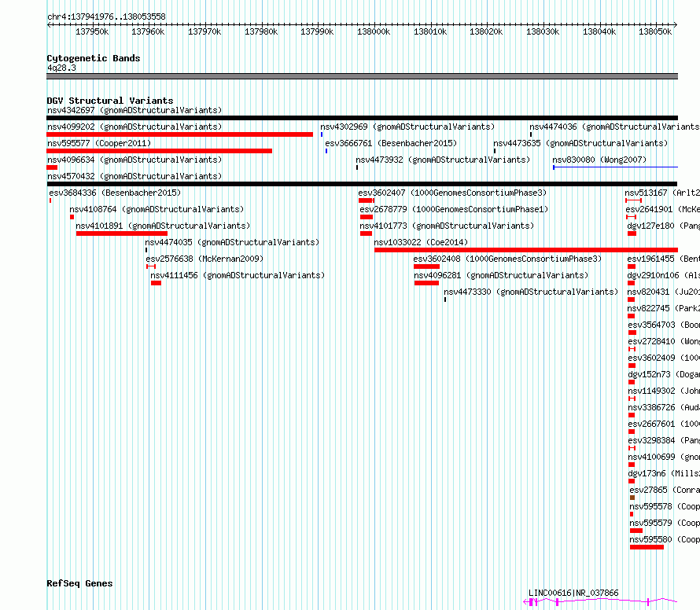This screenshot has height=610, width=700.
Task: Click nsv595580 variant label
Action: coord(665,539)
